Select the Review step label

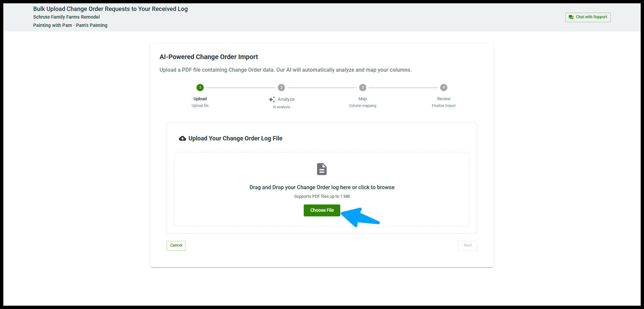pyautogui.click(x=444, y=99)
